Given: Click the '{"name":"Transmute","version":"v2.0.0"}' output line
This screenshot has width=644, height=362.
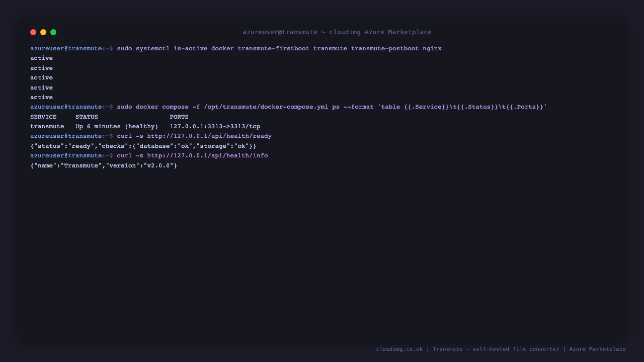Looking at the screenshot, I should click(x=104, y=165).
